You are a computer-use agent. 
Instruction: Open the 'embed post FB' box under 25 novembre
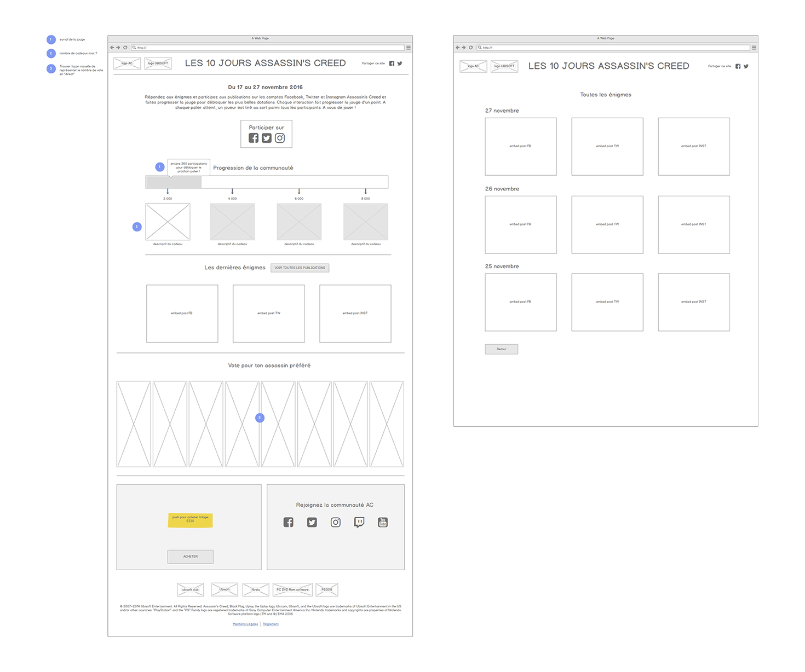[521, 303]
